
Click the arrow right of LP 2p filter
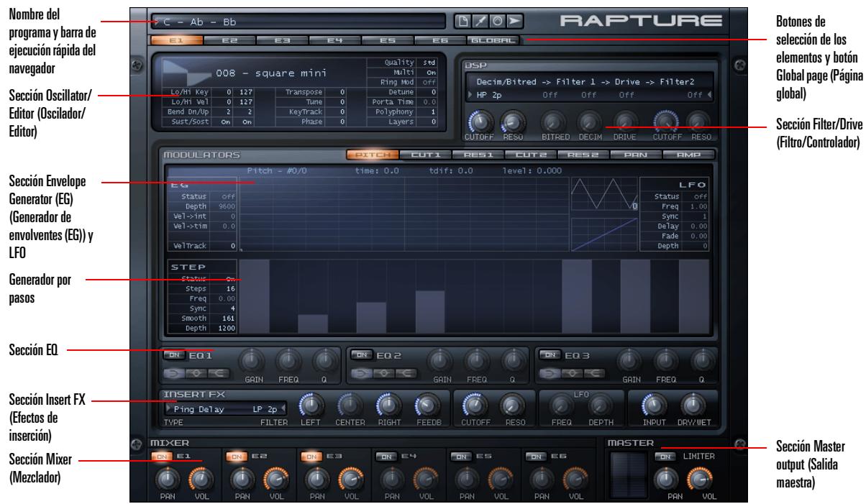pyautogui.click(x=283, y=409)
